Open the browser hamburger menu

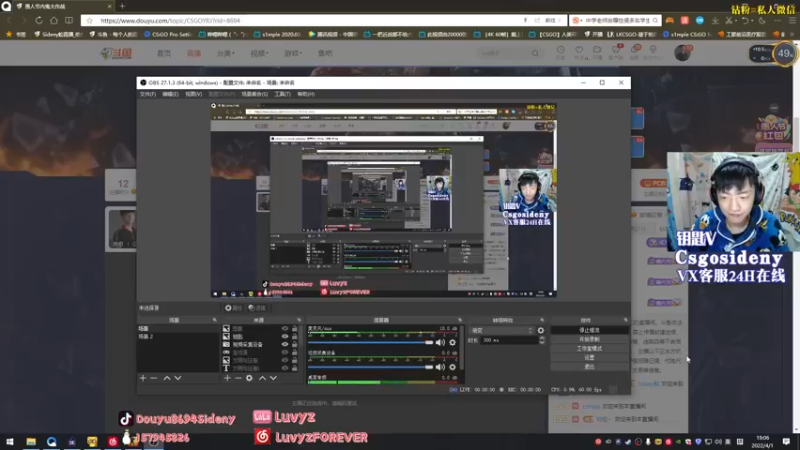[x=792, y=20]
